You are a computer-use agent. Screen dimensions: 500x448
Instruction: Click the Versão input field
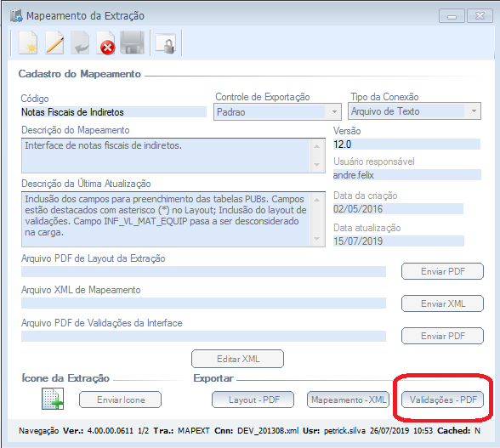click(x=406, y=145)
